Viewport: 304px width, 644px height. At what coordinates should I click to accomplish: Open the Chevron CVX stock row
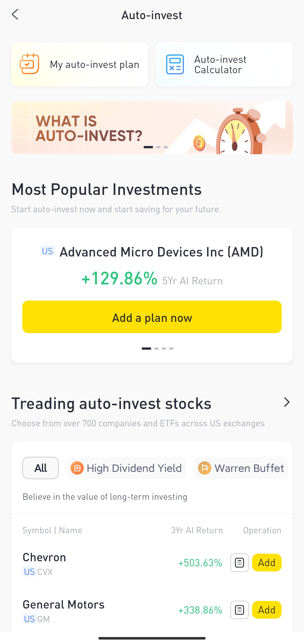pyautogui.click(x=75, y=563)
